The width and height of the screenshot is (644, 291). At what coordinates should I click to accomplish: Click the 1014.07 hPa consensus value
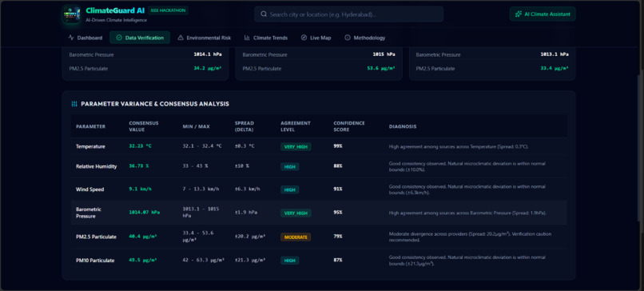click(144, 213)
